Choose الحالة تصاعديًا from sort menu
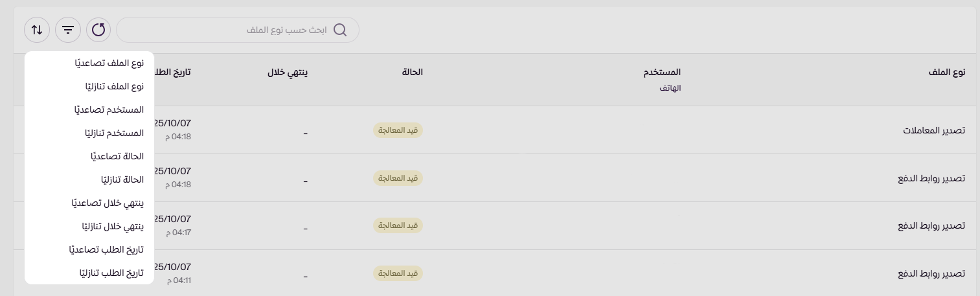This screenshot has height=296, width=980. [x=117, y=156]
